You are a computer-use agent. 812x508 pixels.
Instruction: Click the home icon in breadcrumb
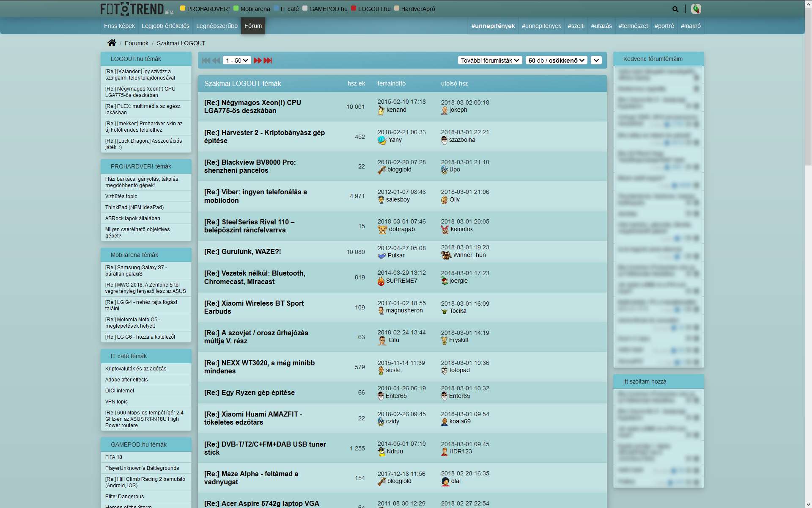[112, 43]
